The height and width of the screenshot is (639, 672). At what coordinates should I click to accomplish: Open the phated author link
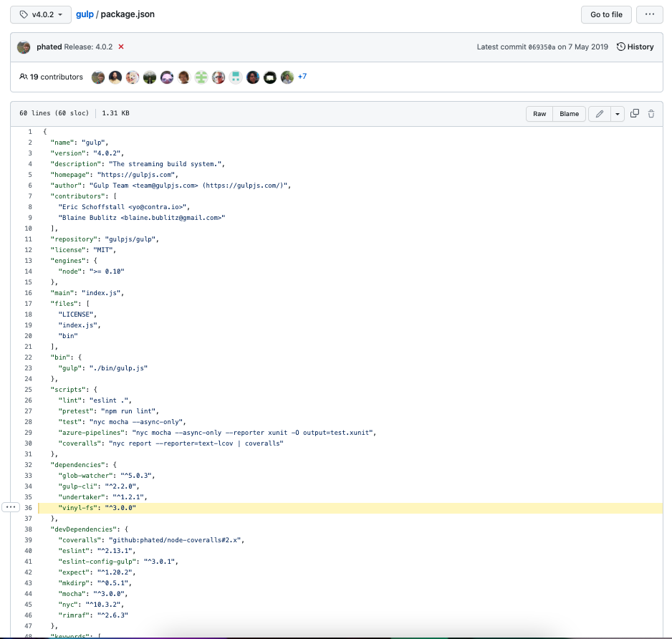(49, 47)
